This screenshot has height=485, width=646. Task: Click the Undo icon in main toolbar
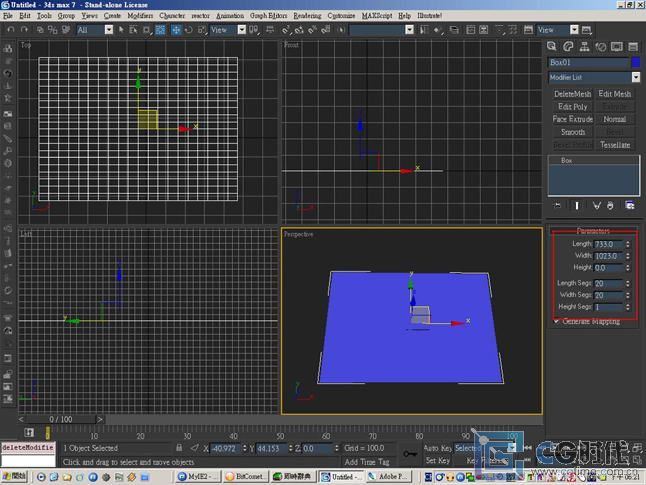click(11, 30)
